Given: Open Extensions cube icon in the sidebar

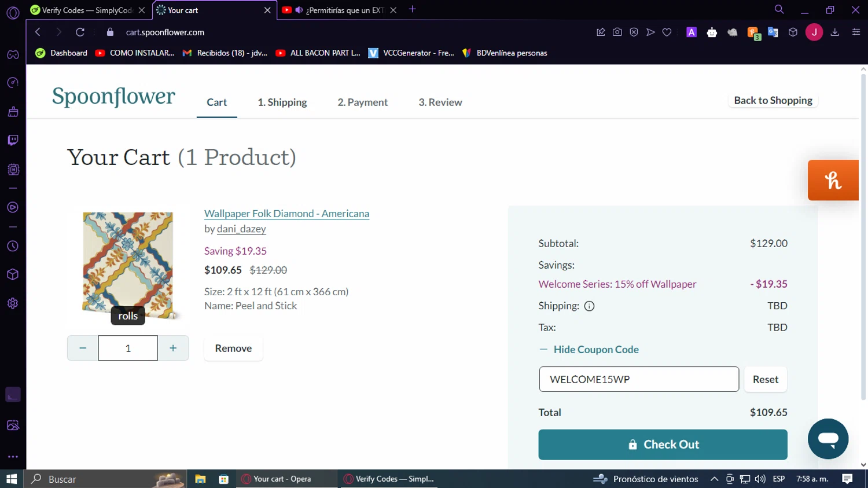Looking at the screenshot, I should [x=13, y=274].
